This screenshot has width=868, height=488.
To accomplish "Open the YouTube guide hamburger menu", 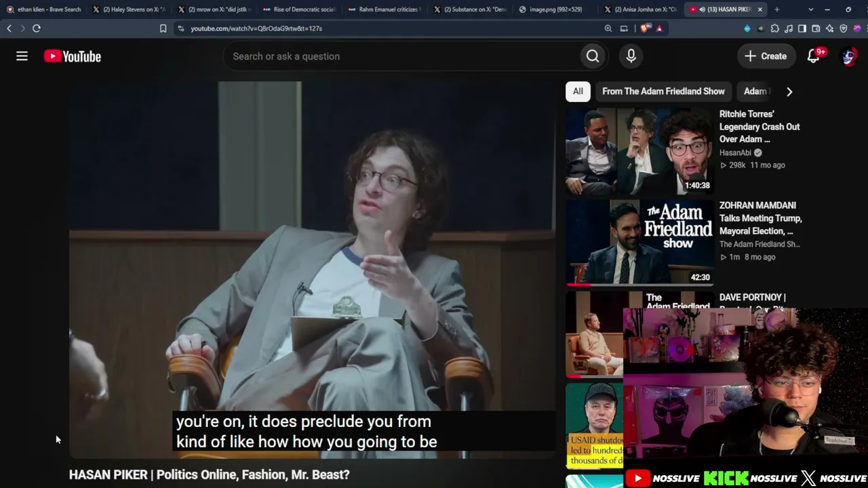I will point(22,56).
